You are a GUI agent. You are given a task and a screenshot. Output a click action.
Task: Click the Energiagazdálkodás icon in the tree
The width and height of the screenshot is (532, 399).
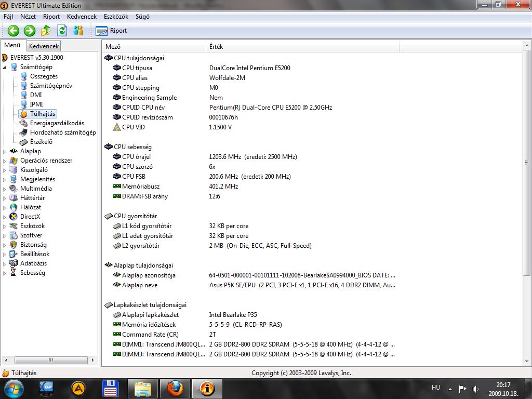(23, 123)
